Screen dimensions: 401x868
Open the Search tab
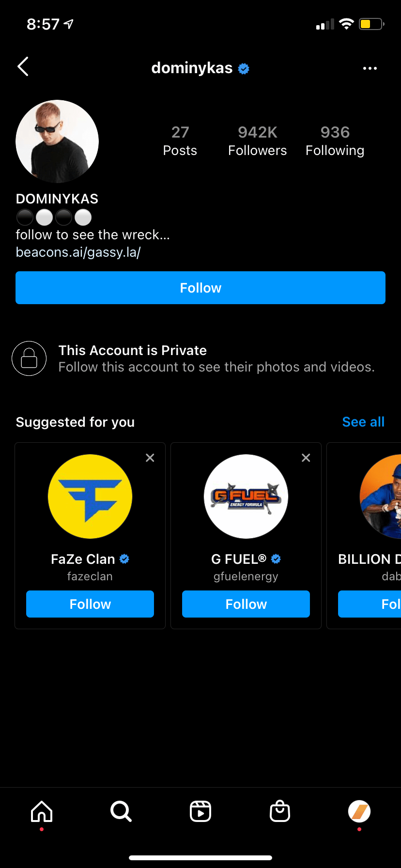[121, 811]
